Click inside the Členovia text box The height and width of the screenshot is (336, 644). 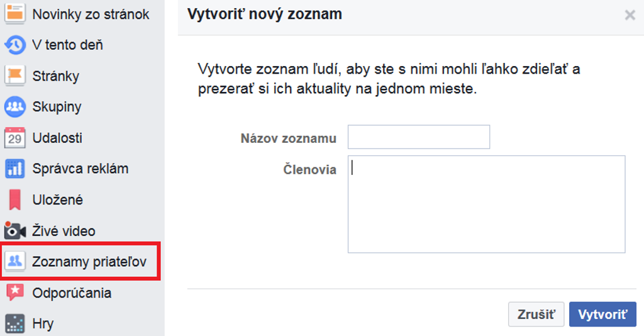pyautogui.click(x=486, y=204)
